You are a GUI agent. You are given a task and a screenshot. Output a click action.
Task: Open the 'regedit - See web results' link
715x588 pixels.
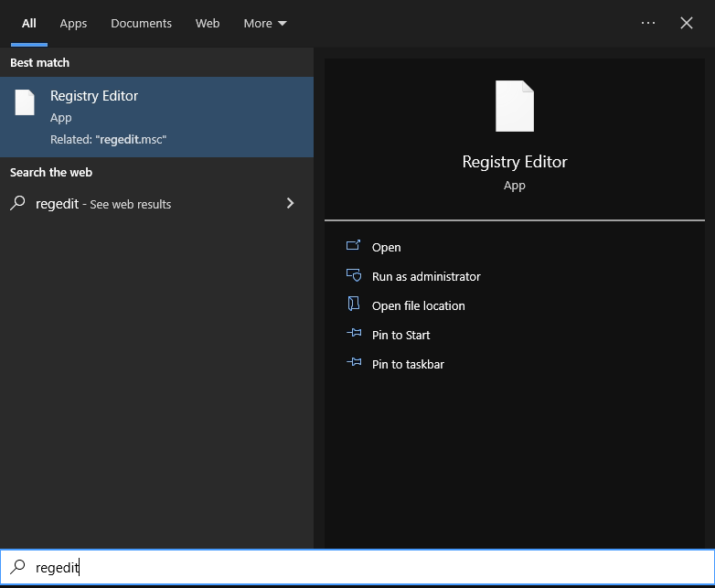click(103, 204)
